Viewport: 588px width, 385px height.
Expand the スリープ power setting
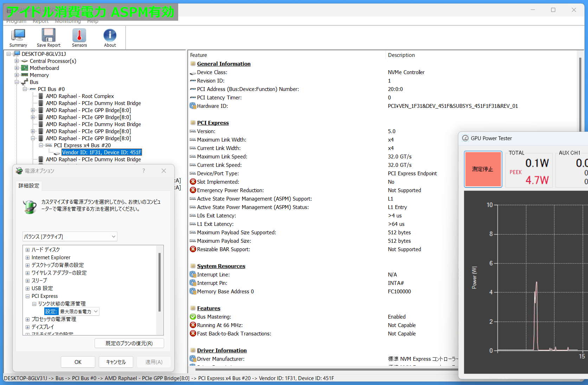[x=27, y=281]
